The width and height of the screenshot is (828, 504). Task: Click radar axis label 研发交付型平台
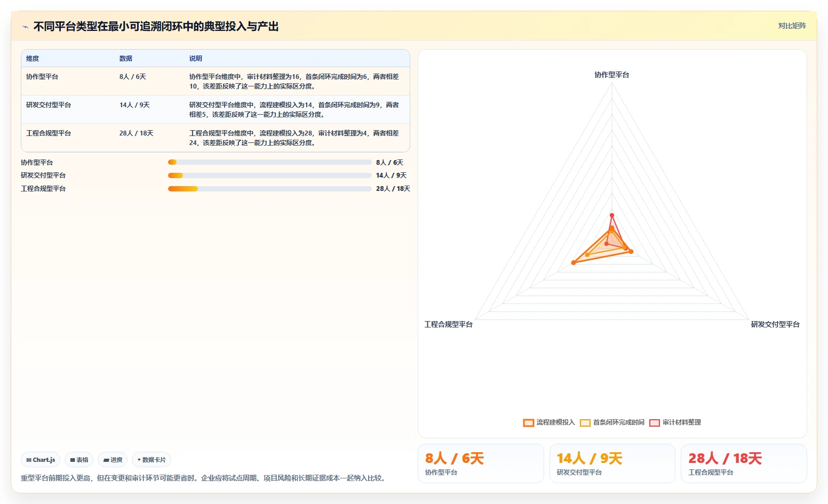click(x=775, y=324)
